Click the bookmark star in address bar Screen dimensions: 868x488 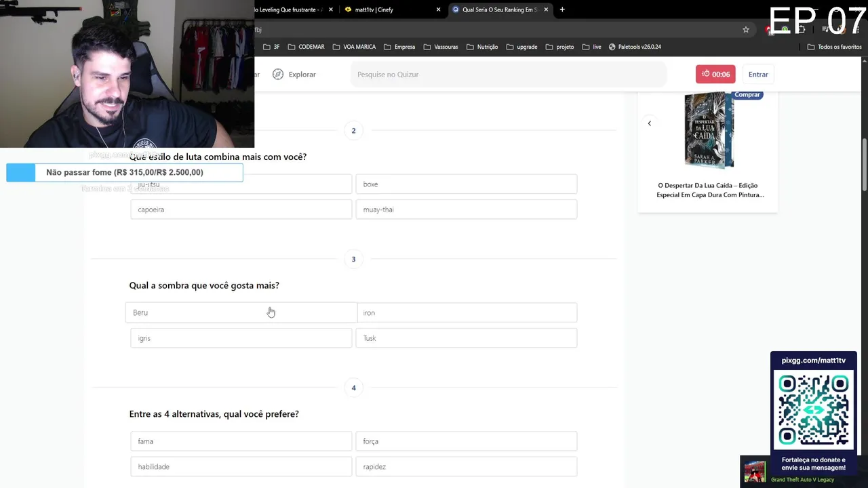746,30
